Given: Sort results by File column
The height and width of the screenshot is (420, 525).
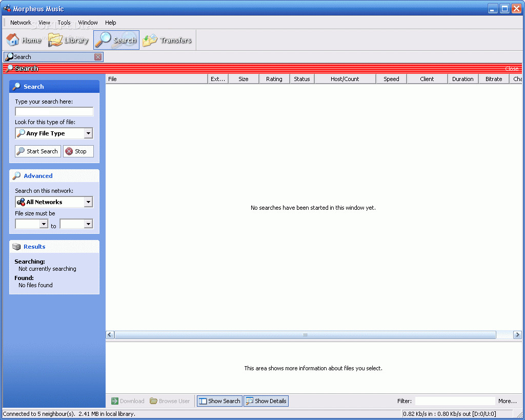Looking at the screenshot, I should click(157, 79).
